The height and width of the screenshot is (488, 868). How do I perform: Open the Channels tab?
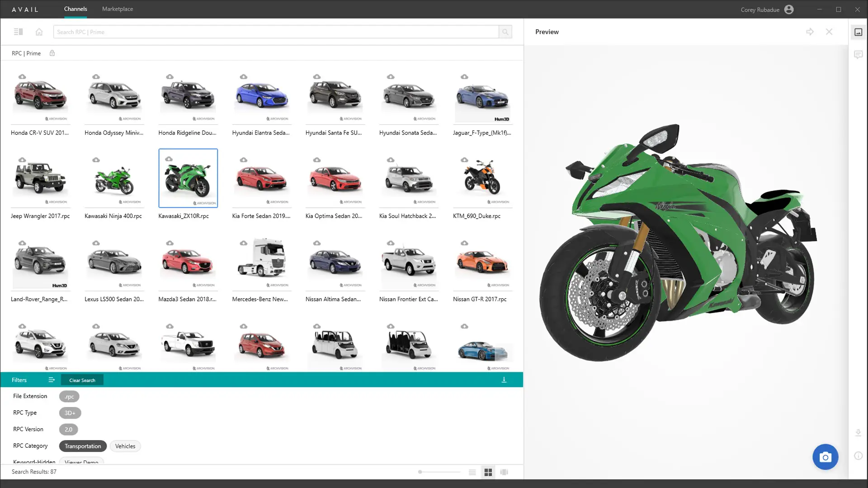pyautogui.click(x=75, y=9)
